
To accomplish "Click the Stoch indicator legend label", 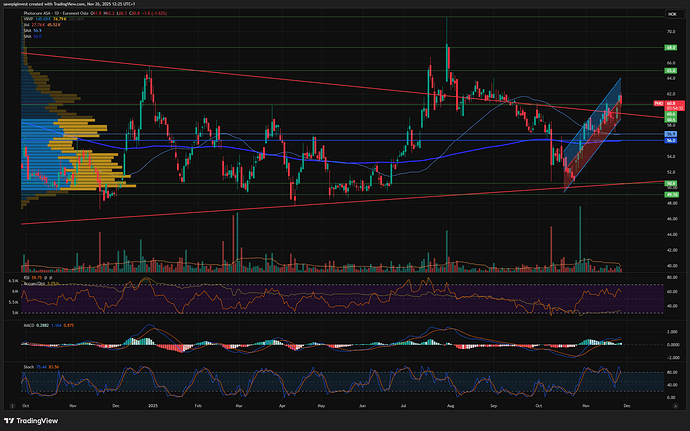I will pyautogui.click(x=28, y=367).
